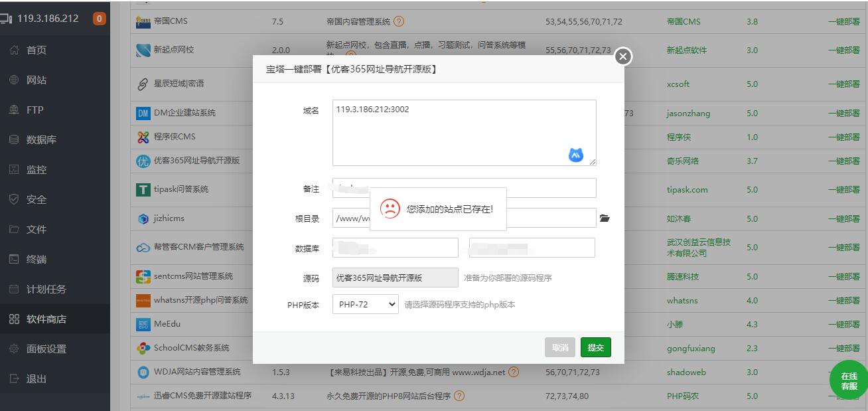Click 一键部署 in the 帝国CMS row
Viewport: 868px width, 411px height.
(843, 21)
